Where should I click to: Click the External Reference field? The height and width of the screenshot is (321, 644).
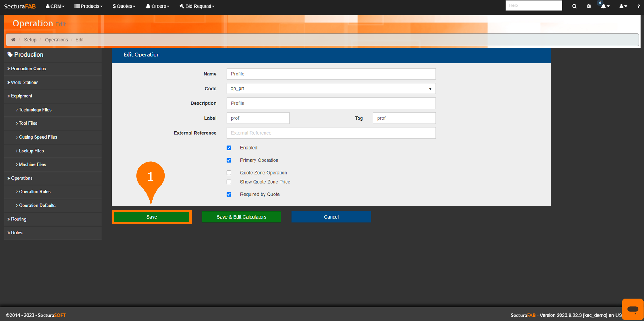click(x=331, y=133)
